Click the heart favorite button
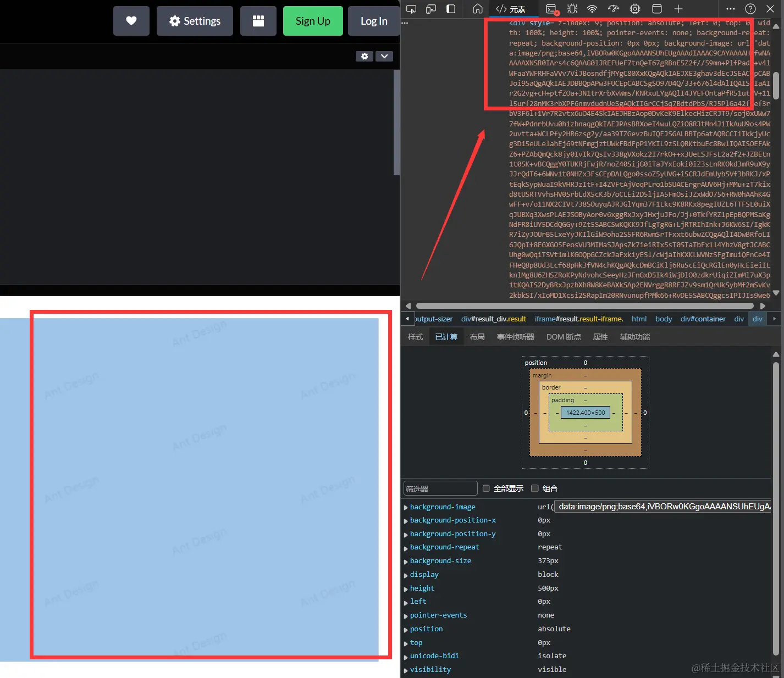784x678 pixels. click(131, 21)
